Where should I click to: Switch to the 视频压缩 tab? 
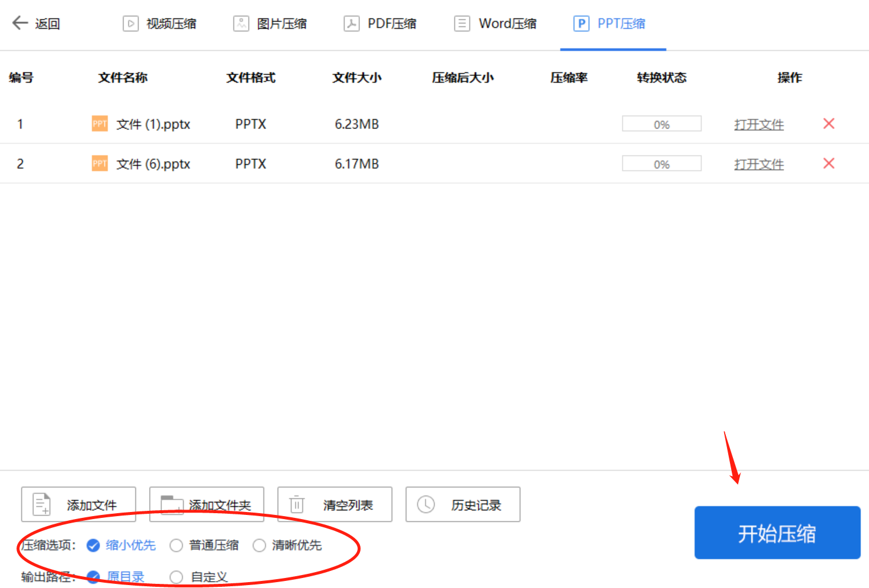[171, 24]
